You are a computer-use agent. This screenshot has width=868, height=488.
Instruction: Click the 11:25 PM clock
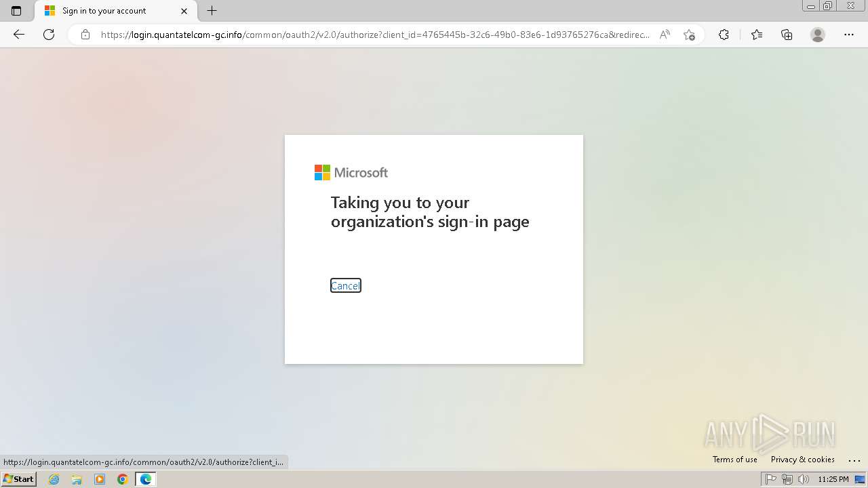pos(833,479)
